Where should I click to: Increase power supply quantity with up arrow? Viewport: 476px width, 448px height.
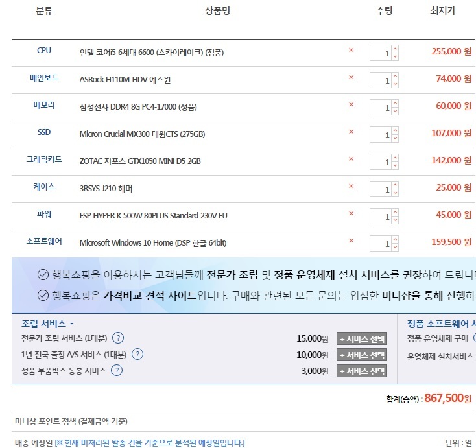(x=395, y=213)
